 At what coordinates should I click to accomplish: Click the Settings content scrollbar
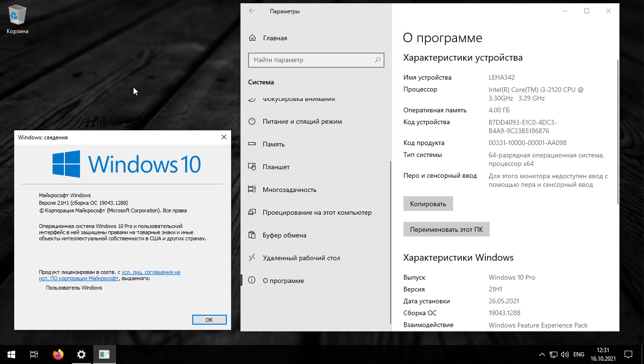[617, 132]
